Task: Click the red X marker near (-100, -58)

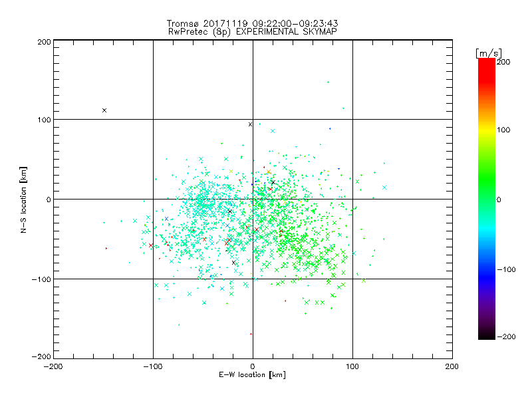Action: click(151, 245)
